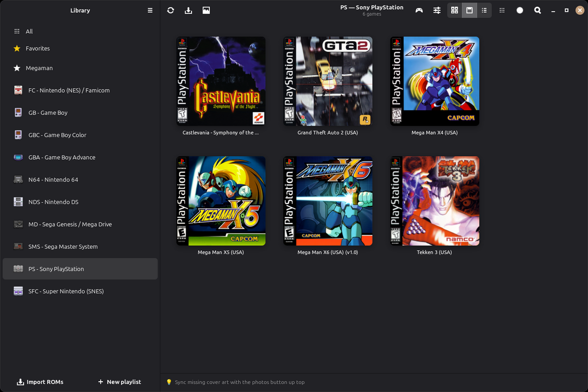
Task: Switch to grid view mode
Action: [x=455, y=10]
